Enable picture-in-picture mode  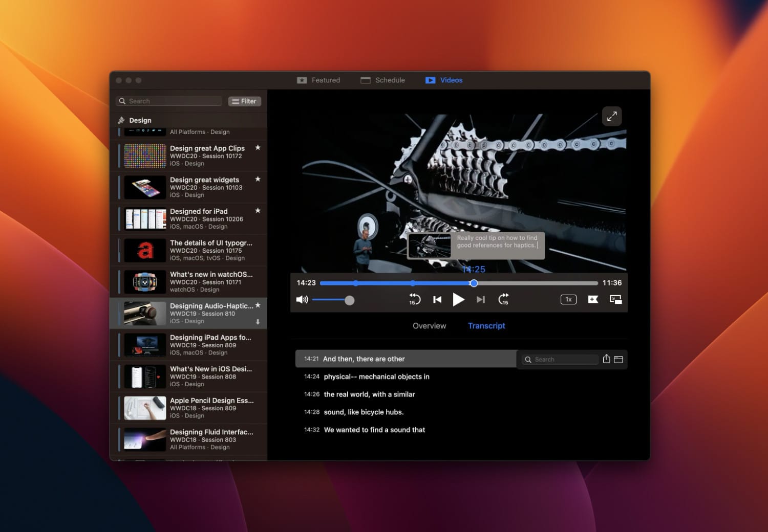click(615, 300)
